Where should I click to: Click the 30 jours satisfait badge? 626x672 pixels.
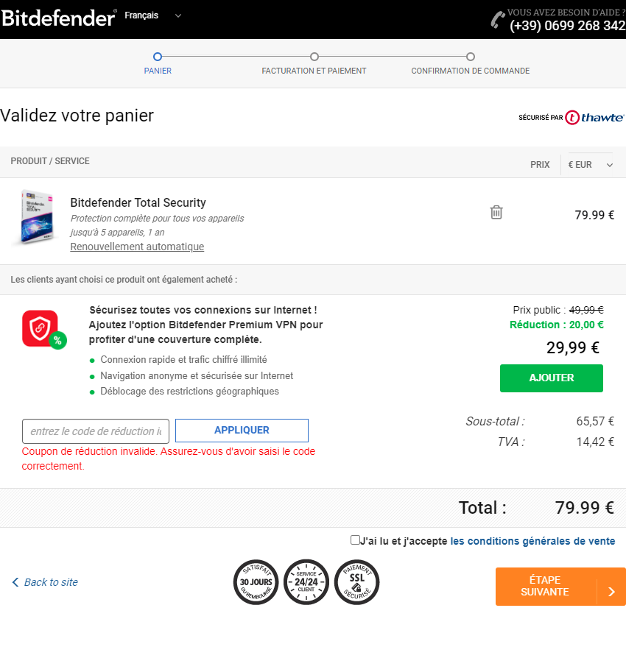[256, 581]
